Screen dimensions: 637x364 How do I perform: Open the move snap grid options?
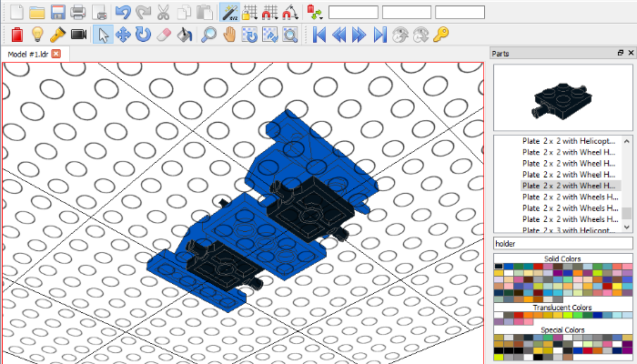point(249,13)
